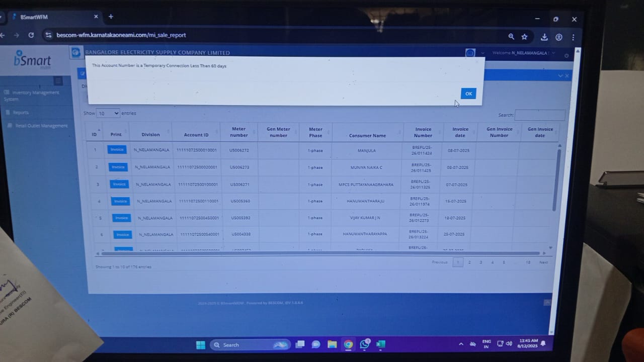Viewport: 644px width, 362px height.
Task: Print invoice for MPCS PUTTAYANAAGRAHARA row
Action: pyautogui.click(x=119, y=184)
